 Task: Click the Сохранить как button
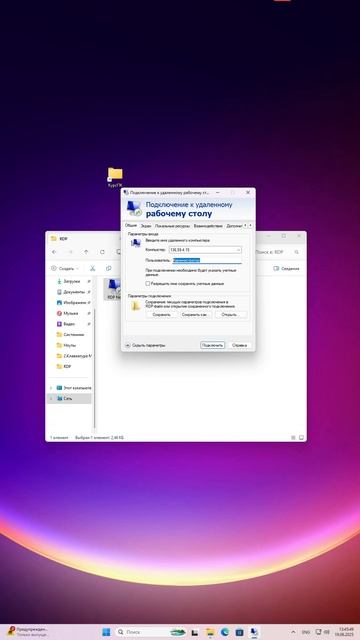196,315
